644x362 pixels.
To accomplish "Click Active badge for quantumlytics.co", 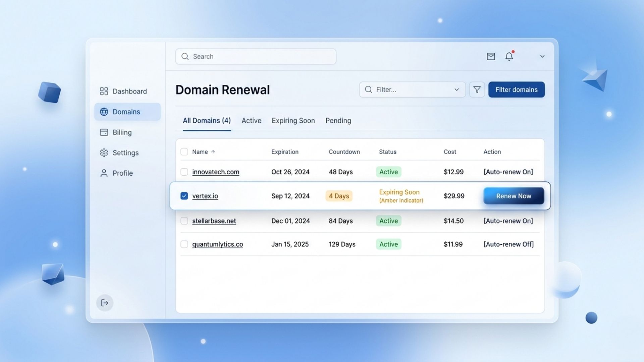I will coord(388,244).
